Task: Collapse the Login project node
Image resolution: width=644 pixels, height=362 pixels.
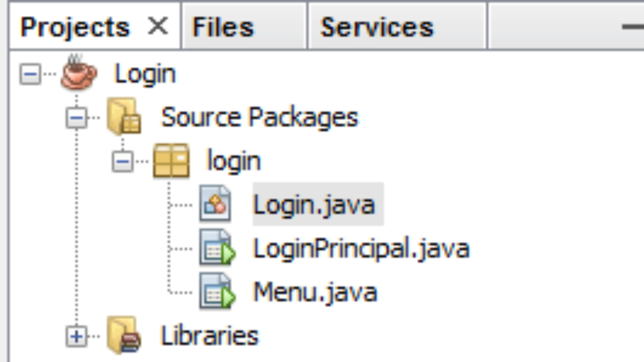Action: click(x=30, y=75)
